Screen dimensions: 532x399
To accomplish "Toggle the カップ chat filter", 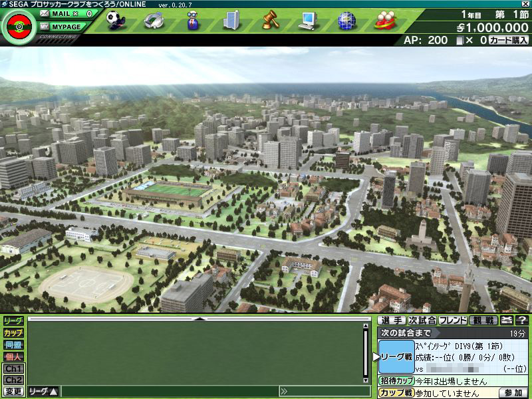I will (x=13, y=332).
